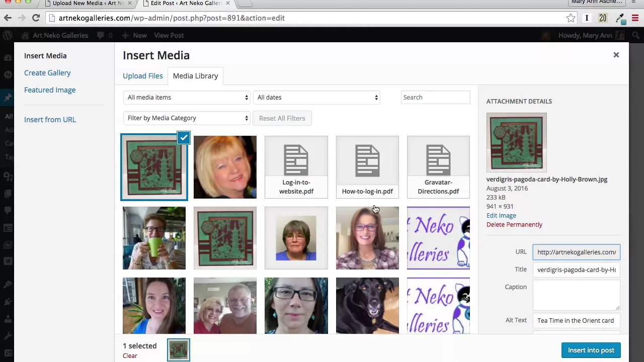Click the Reset All Filters button
The width and height of the screenshot is (644, 362).
282,118
